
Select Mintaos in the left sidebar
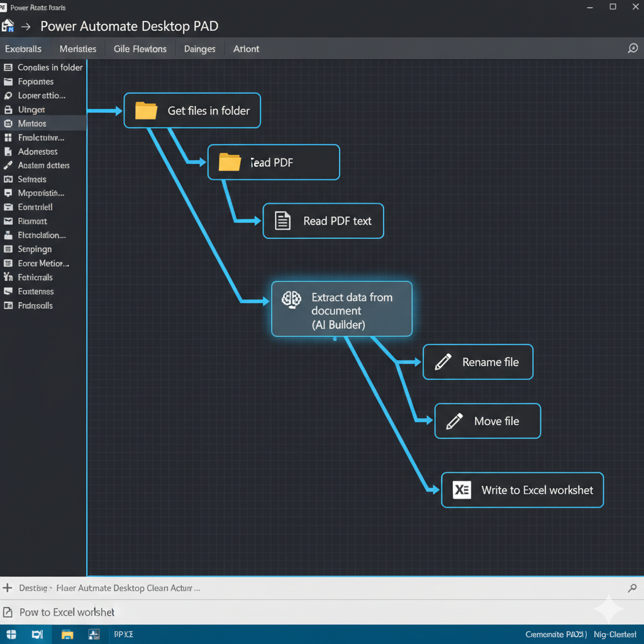pos(32,123)
